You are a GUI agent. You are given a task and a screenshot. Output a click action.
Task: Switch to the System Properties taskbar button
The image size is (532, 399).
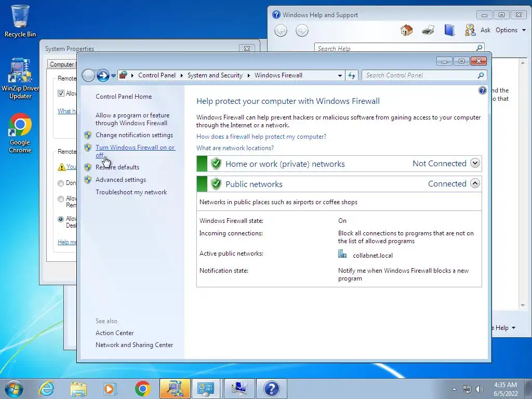[239, 389]
